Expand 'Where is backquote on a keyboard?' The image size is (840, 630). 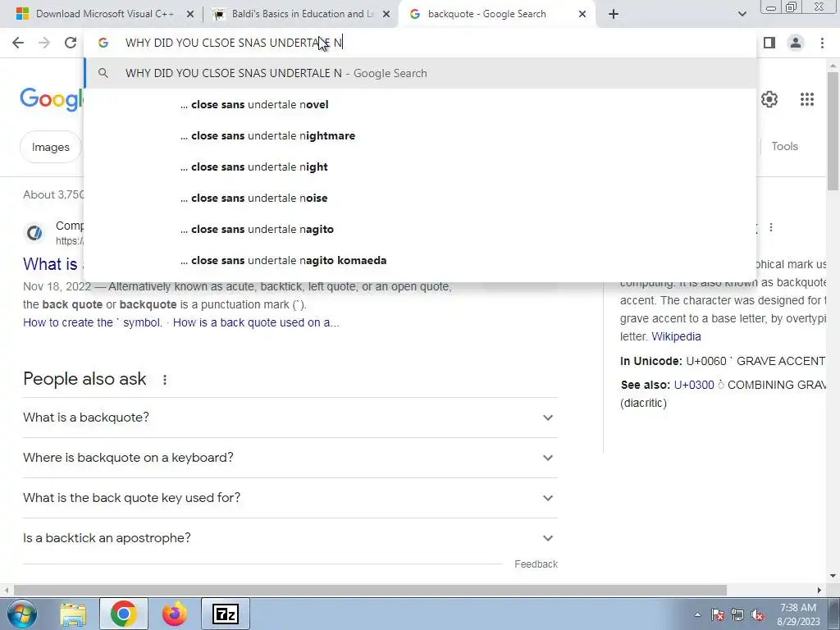click(290, 458)
